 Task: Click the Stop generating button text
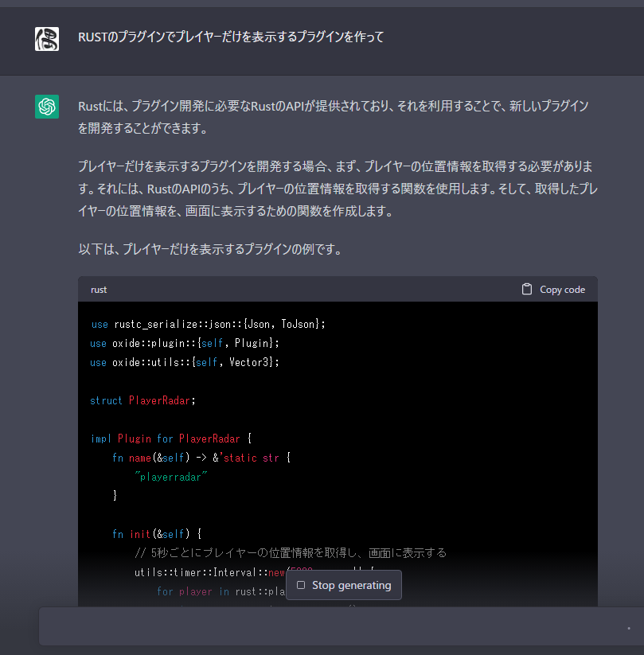(x=351, y=585)
